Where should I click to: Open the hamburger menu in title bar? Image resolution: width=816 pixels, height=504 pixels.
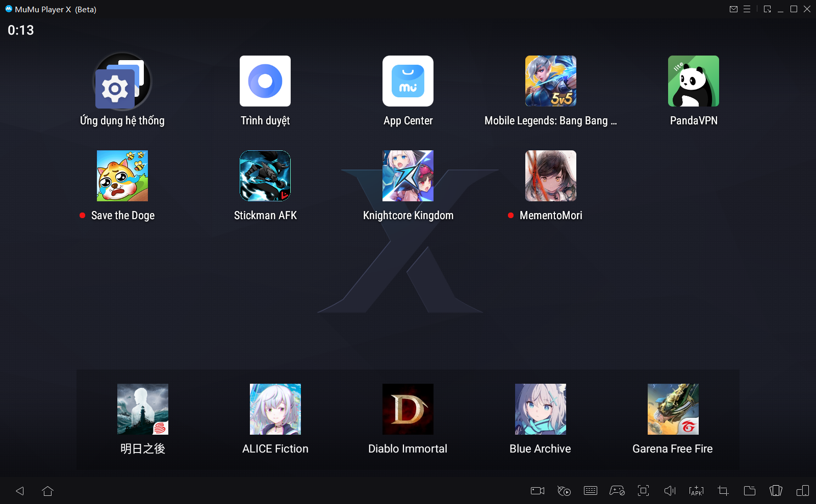coord(747,9)
